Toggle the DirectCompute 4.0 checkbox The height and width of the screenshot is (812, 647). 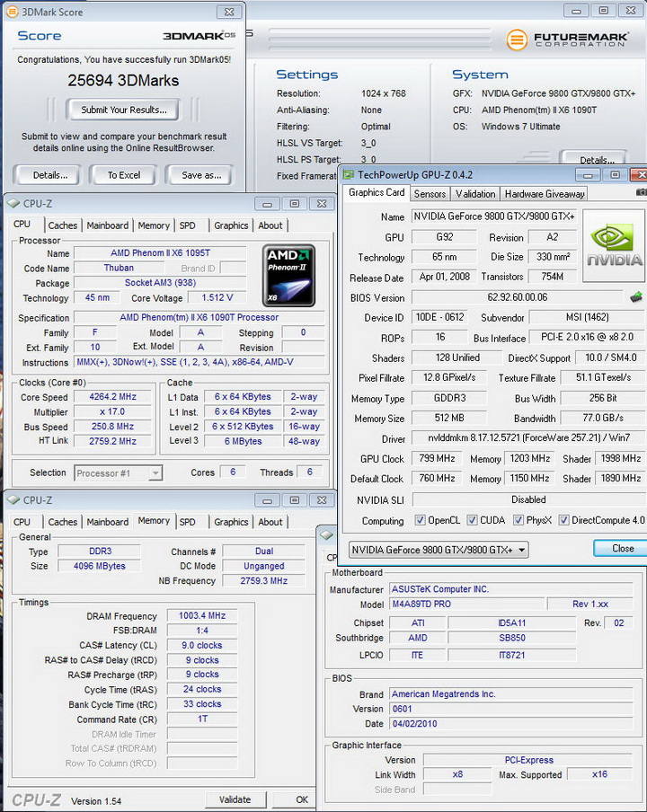point(563,520)
